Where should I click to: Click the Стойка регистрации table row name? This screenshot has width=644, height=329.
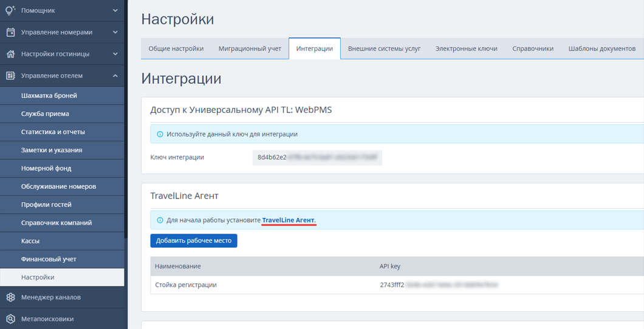[x=186, y=285]
